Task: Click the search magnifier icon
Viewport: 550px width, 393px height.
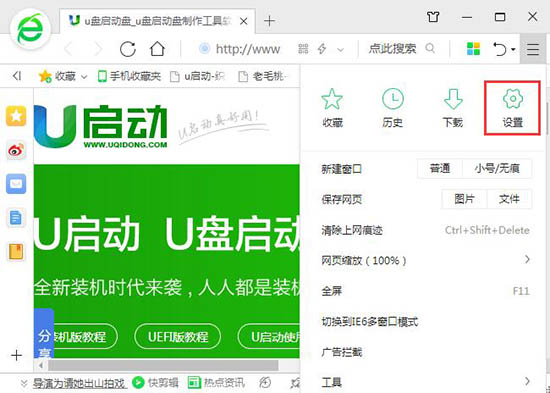Action: pyautogui.click(x=430, y=48)
